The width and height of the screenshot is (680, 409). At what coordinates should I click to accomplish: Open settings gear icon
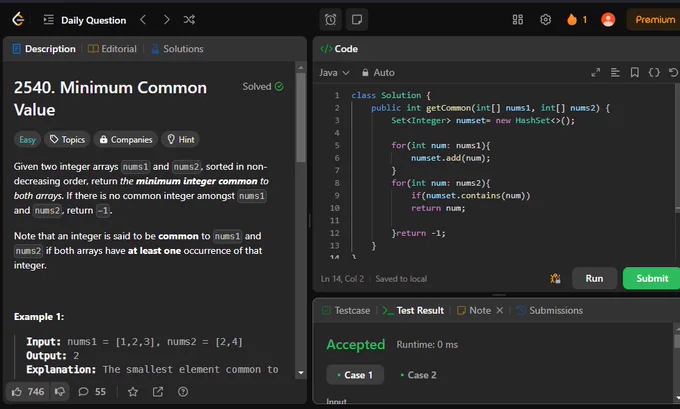(x=546, y=20)
